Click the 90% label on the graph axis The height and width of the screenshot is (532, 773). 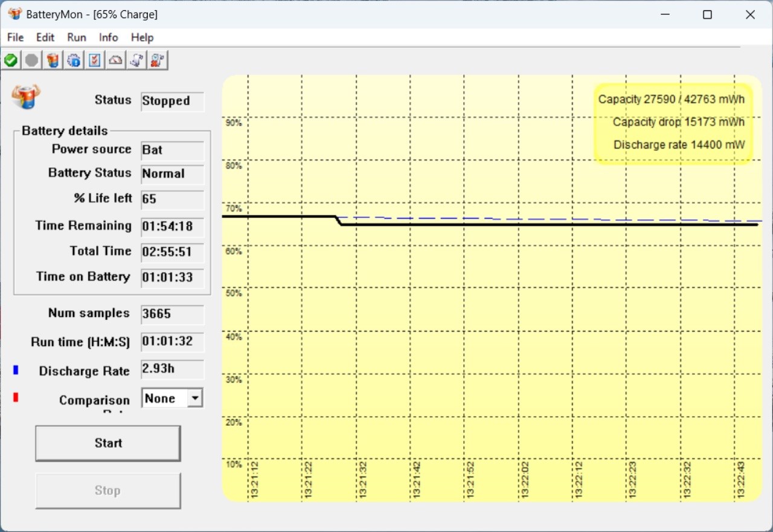[234, 123]
